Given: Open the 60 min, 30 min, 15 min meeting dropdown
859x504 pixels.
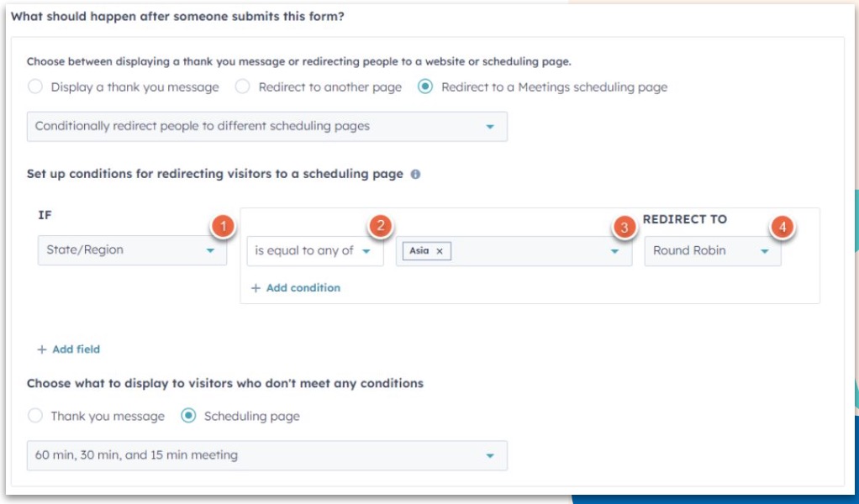Looking at the screenshot, I should click(x=266, y=455).
